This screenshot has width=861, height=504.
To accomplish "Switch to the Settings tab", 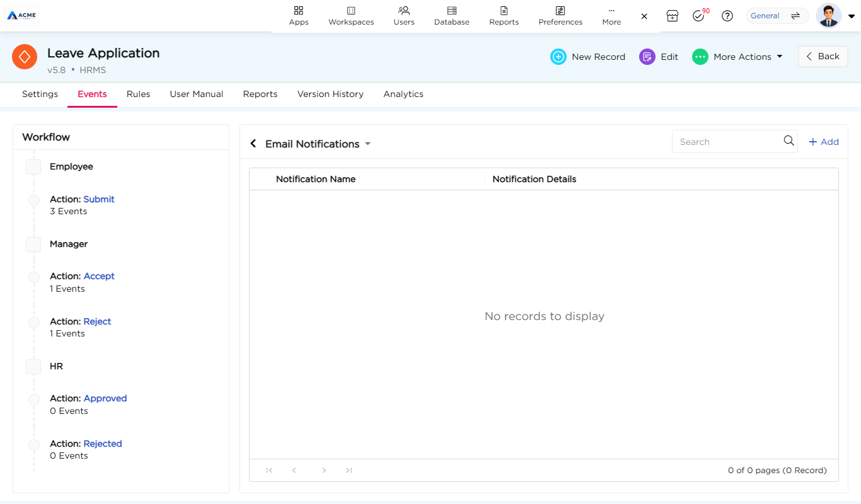I will pos(40,94).
